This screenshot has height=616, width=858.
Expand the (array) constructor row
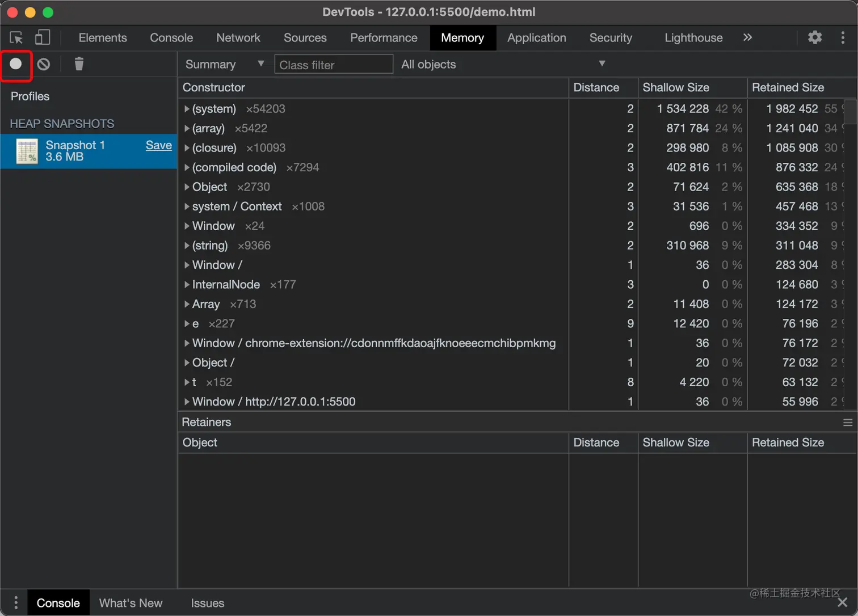187,128
